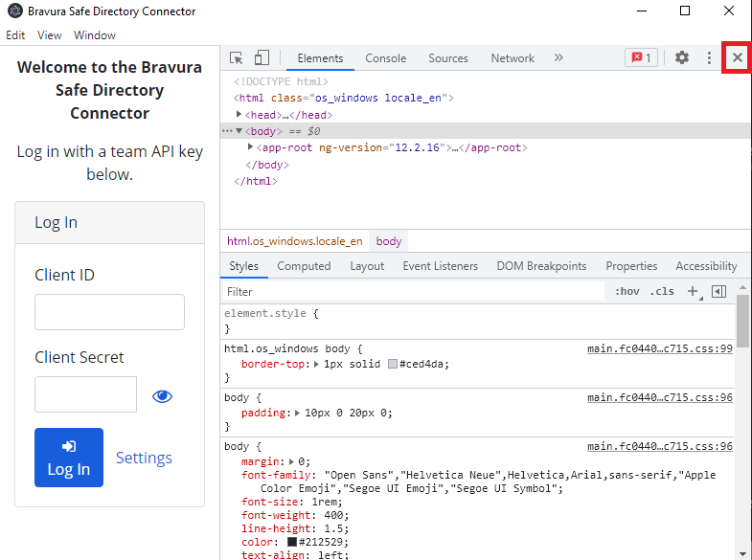Viewport: 752px width, 560px height.
Task: Switch to the Console tab
Action: click(386, 58)
